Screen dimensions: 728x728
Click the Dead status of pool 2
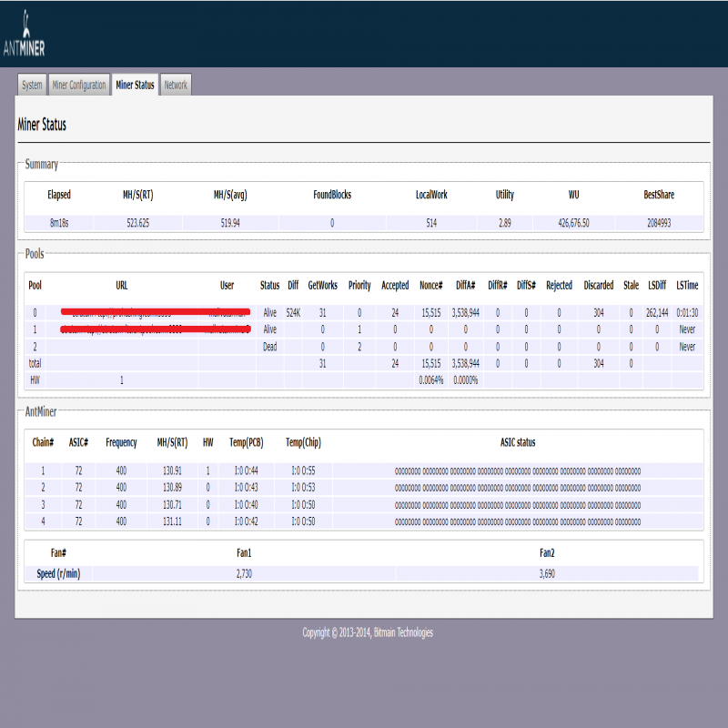tap(269, 347)
